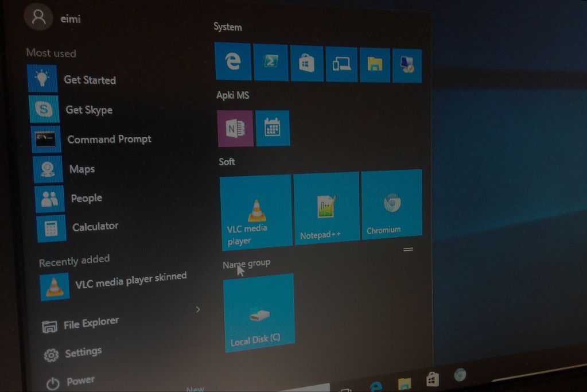This screenshot has height=392, width=587.
Task: Click the Get Started label
Action: click(x=90, y=80)
